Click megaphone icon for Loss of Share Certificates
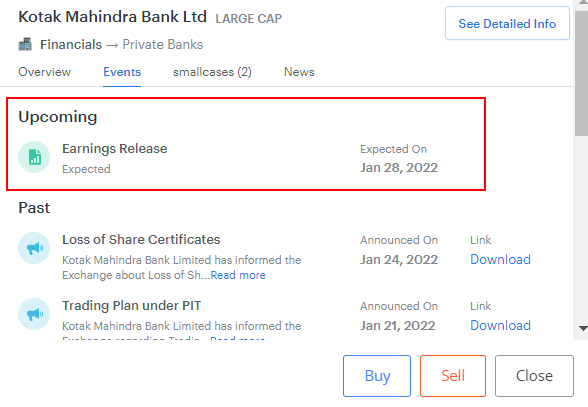 [x=34, y=248]
